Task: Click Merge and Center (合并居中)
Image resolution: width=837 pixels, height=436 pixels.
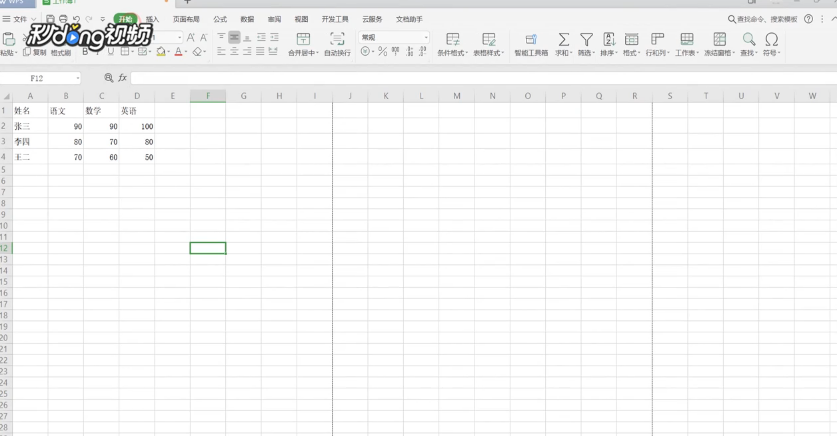Action: coord(303,44)
